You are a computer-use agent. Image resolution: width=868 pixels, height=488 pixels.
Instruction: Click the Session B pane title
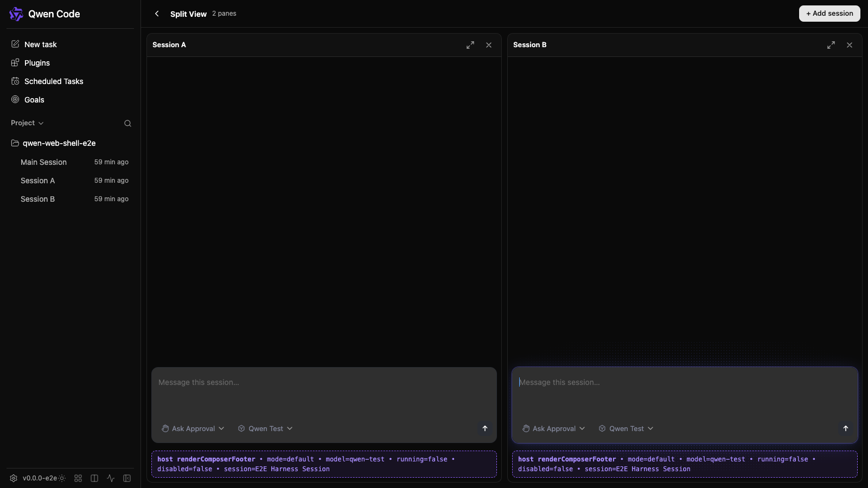[530, 45]
